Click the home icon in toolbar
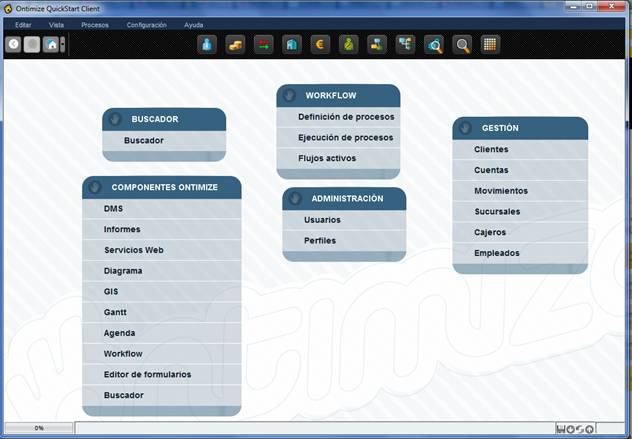632x439 pixels. pos(50,44)
